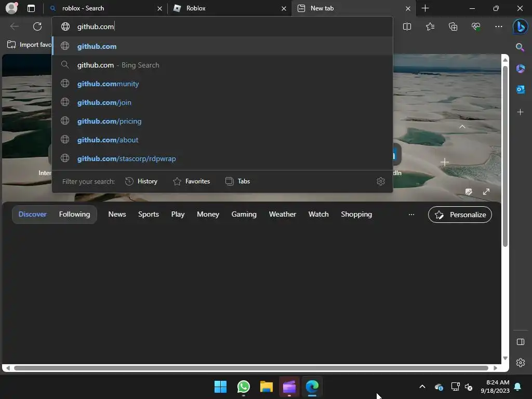Viewport: 532px width, 399px height.
Task: Open the notification bell in taskbar
Action: (518, 387)
